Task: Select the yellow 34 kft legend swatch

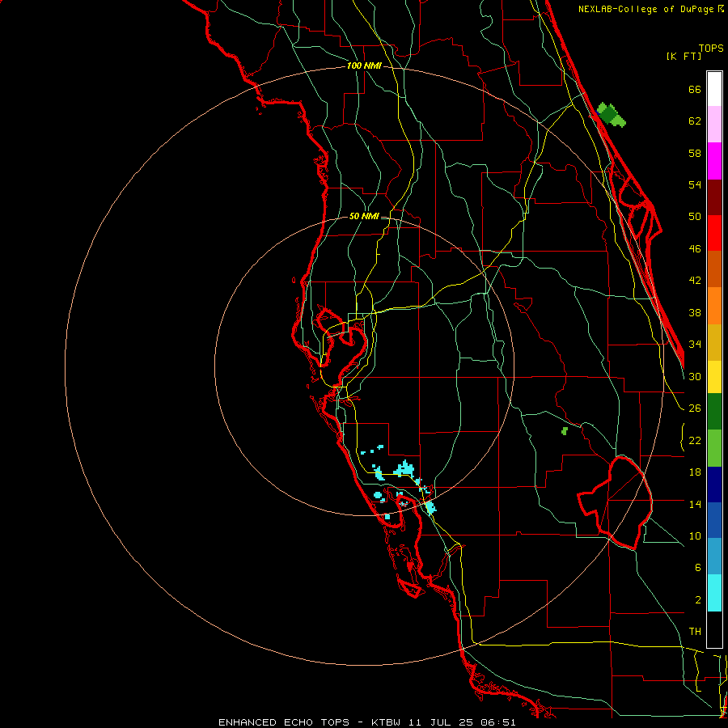Action: click(x=714, y=377)
